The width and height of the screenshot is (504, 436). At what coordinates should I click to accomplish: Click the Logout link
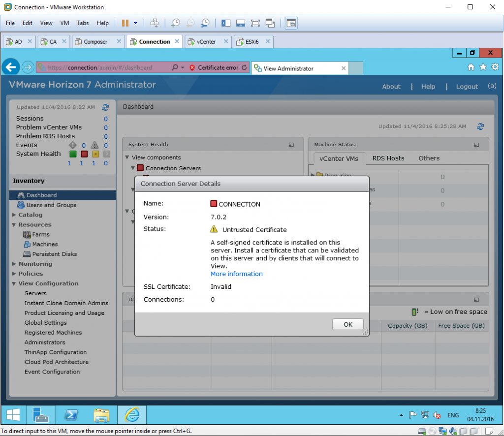pos(467,87)
